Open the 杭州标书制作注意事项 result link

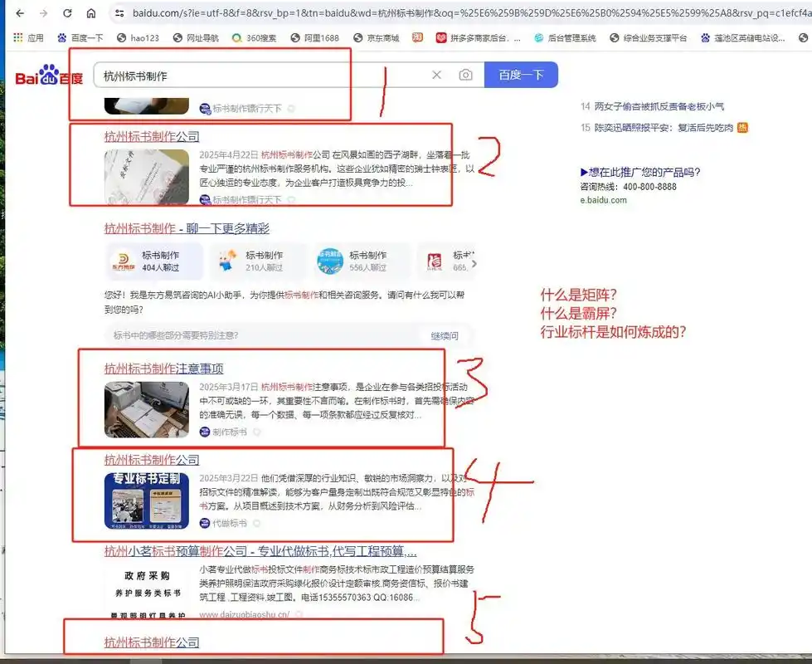(166, 368)
